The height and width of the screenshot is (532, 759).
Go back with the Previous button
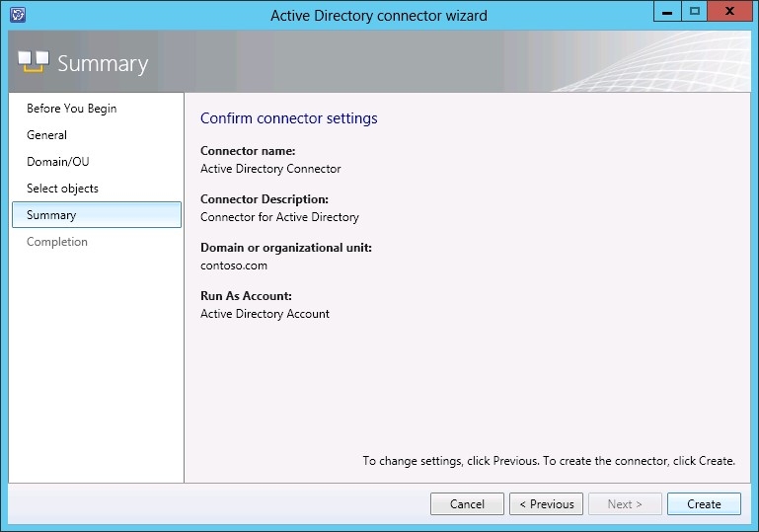(546, 504)
